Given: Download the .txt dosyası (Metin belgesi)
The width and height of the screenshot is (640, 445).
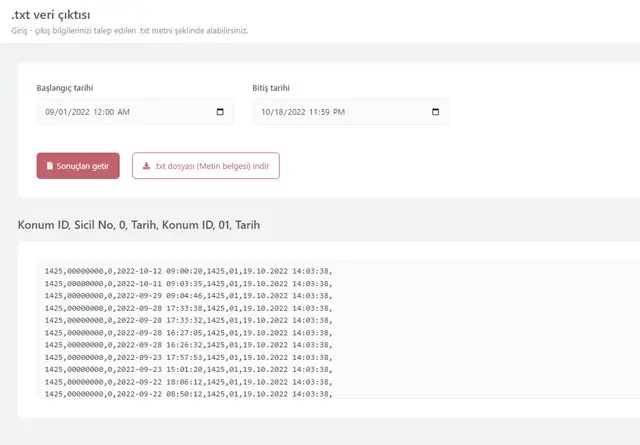Looking at the screenshot, I should [x=206, y=166].
